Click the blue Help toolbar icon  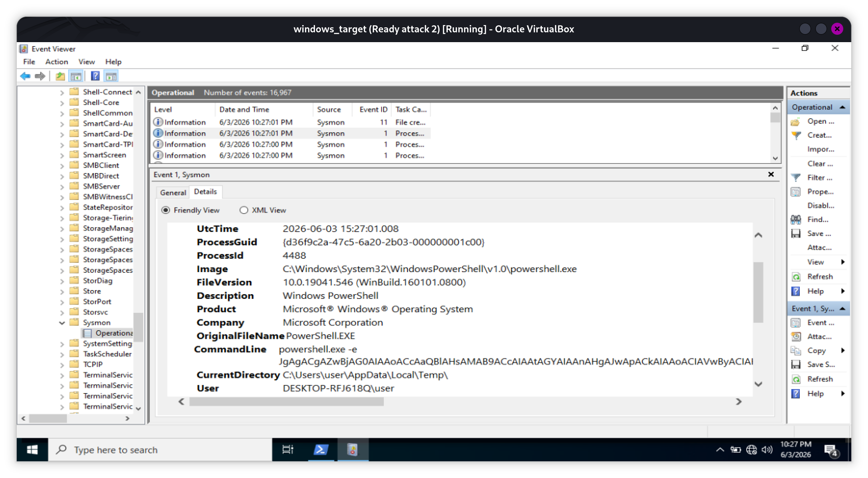(x=95, y=76)
